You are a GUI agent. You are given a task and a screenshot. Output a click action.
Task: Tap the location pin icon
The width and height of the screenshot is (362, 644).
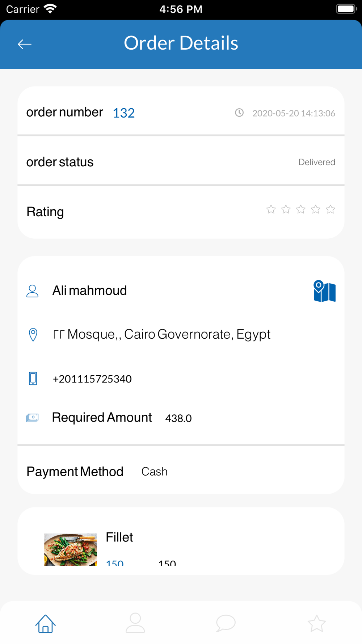33,334
